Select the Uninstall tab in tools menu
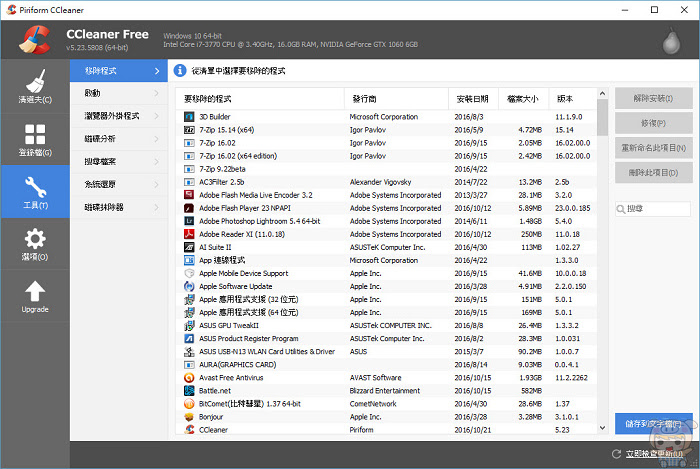Image resolution: width=700 pixels, height=469 pixels. tap(119, 71)
